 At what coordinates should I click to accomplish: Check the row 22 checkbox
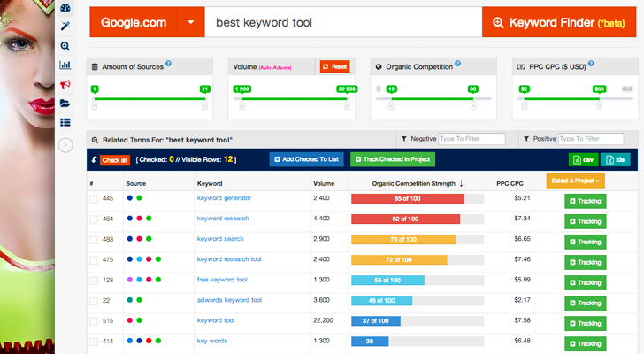pyautogui.click(x=94, y=301)
